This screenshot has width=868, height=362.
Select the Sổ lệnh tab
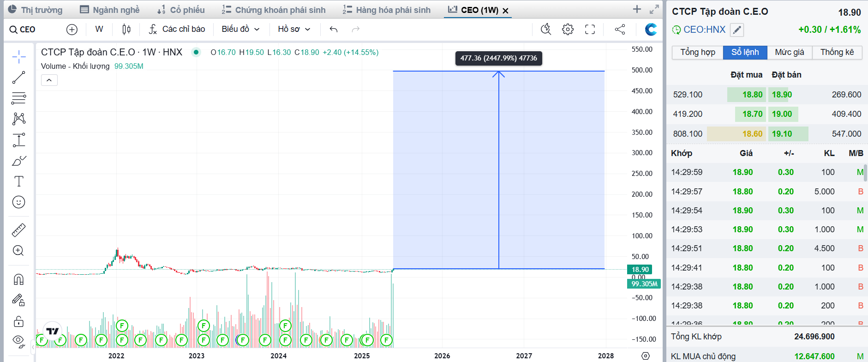745,52
